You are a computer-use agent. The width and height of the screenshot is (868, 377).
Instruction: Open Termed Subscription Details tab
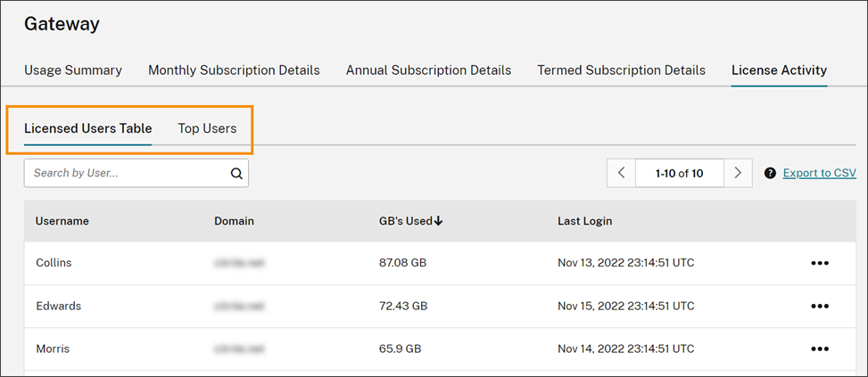pos(621,70)
